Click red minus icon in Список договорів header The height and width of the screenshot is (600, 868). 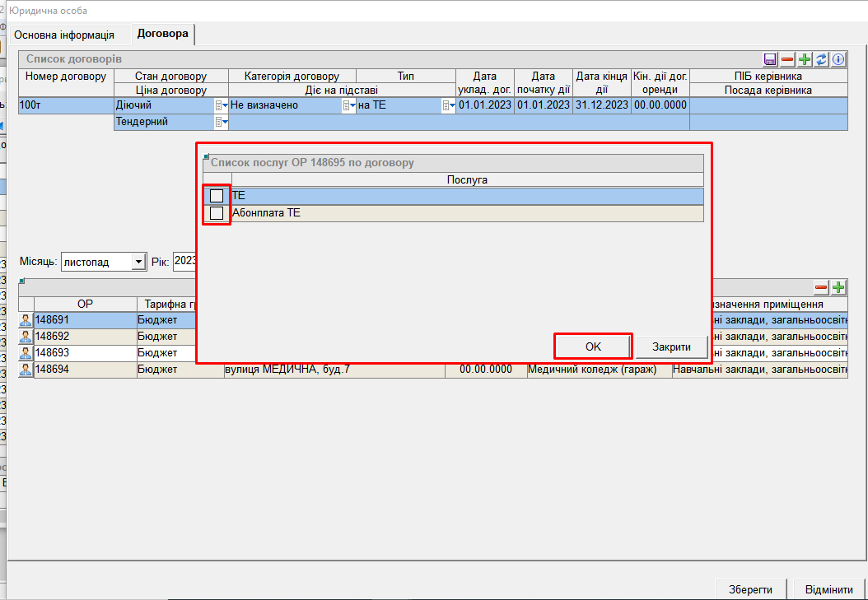click(788, 59)
